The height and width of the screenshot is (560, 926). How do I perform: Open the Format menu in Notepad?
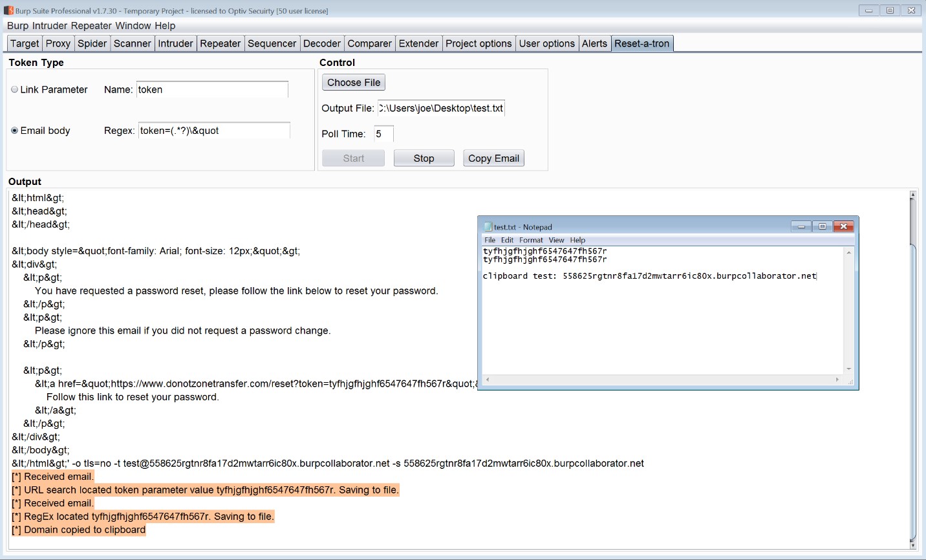coord(531,240)
